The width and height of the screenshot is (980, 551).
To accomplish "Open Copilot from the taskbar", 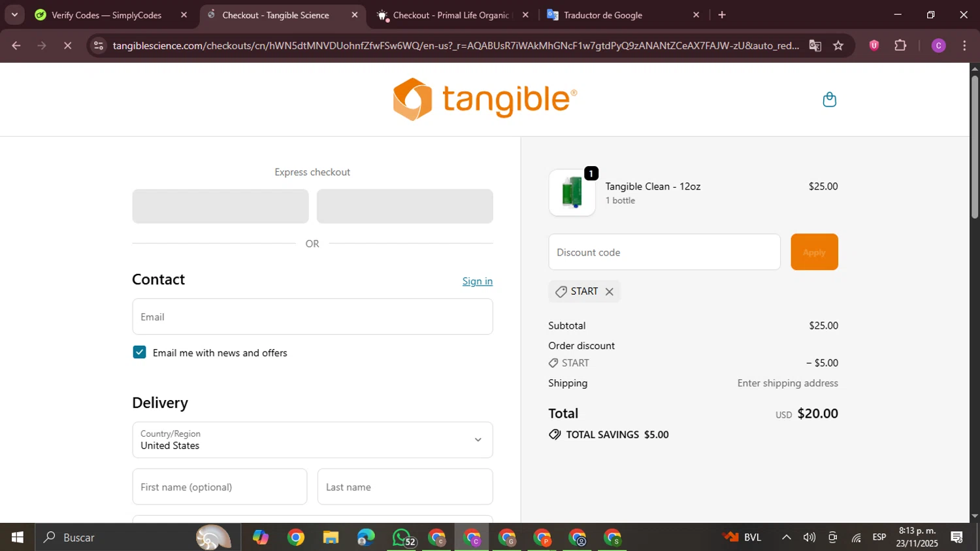I will tap(260, 537).
